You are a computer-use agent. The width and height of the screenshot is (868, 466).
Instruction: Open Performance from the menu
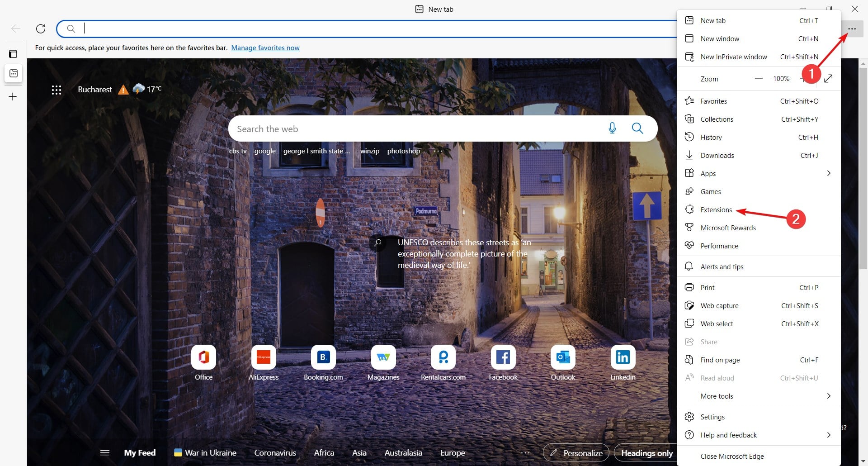click(x=759, y=246)
